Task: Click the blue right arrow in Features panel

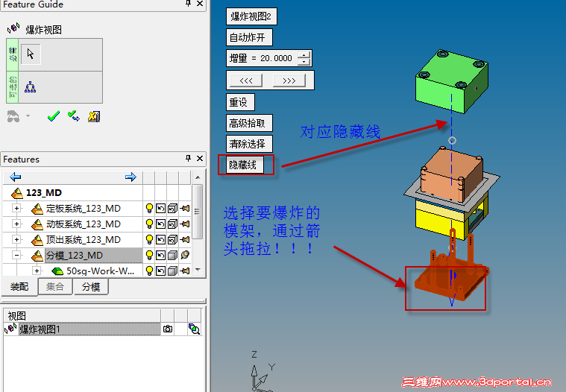Action: [x=131, y=177]
